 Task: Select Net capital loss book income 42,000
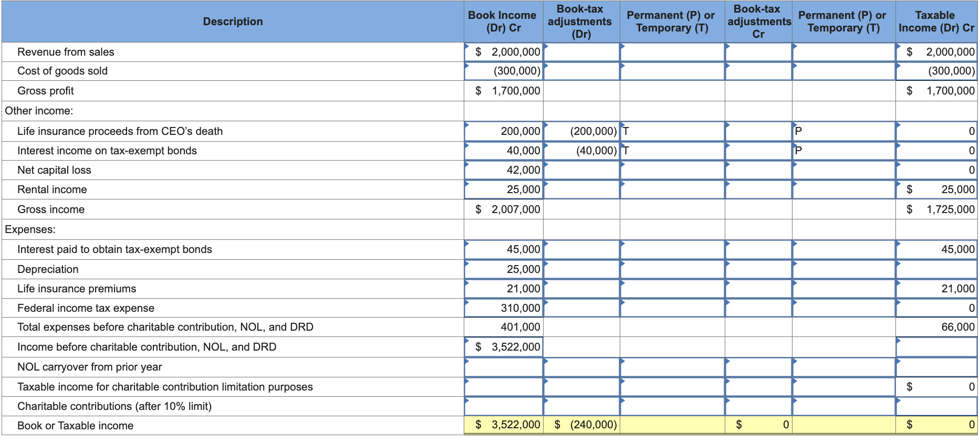click(504, 170)
